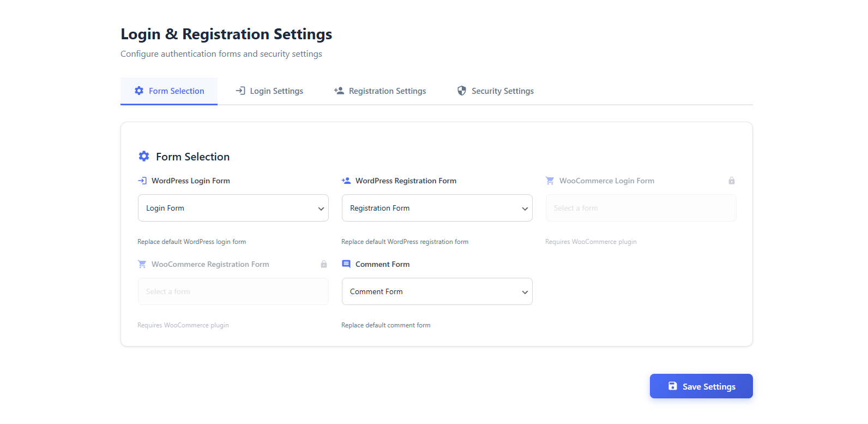868x424 pixels.
Task: Click shield icon in Security Settings tab
Action: click(462, 91)
